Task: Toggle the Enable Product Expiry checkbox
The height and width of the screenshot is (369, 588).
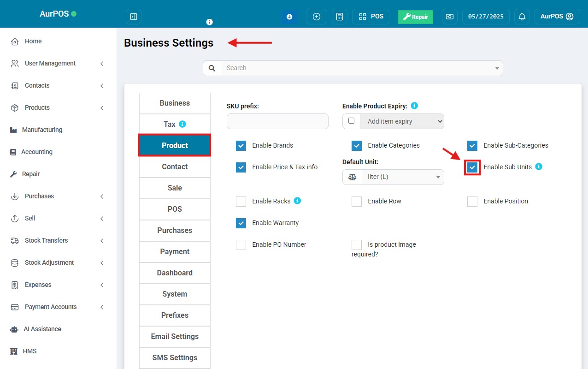Action: coord(352,121)
